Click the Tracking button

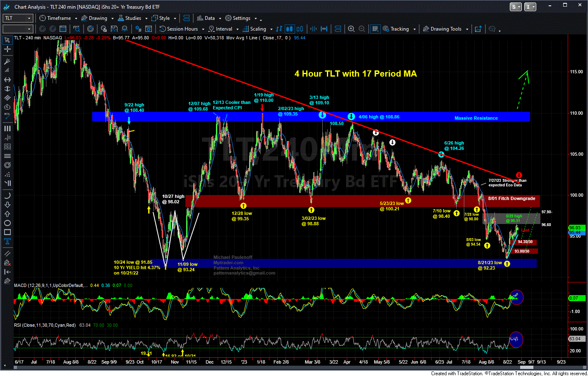(396, 29)
